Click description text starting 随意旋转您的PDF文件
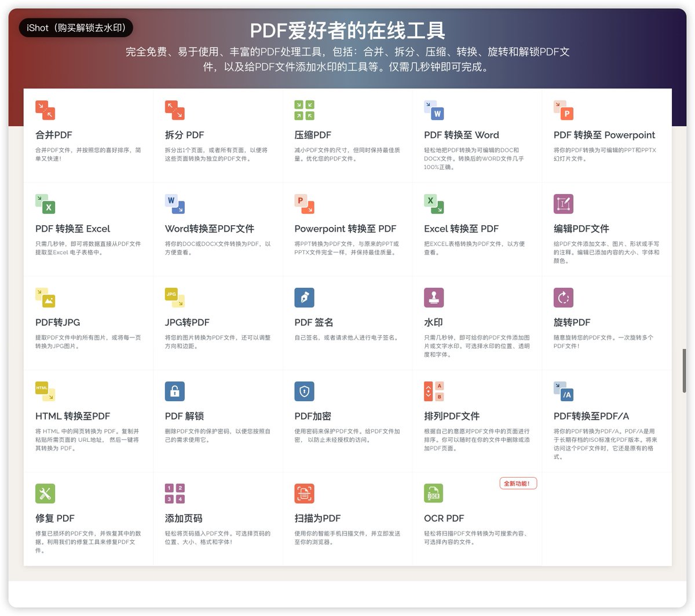 603,342
